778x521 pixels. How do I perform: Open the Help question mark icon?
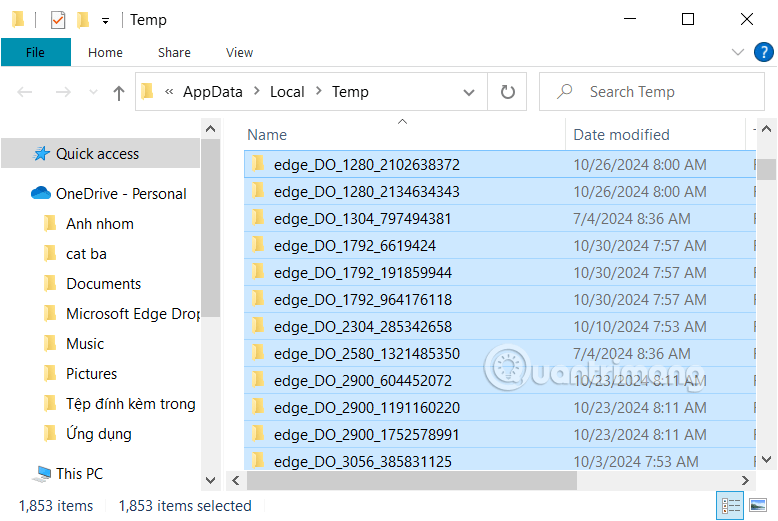click(763, 53)
